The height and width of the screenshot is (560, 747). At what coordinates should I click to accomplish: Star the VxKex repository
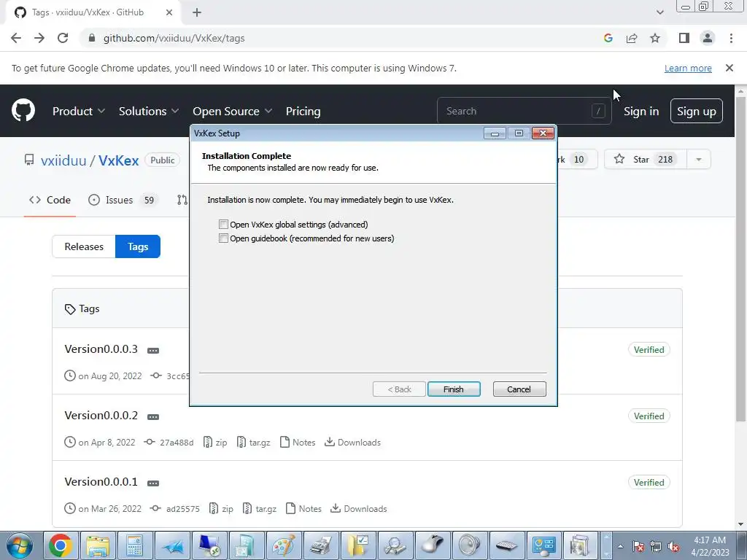coord(645,159)
